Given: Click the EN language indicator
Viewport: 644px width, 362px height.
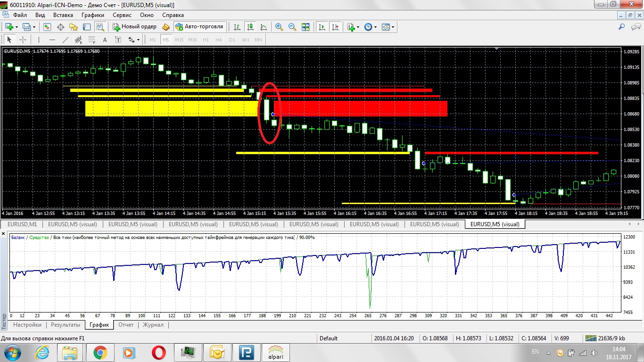Looking at the screenshot, I should [535, 352].
